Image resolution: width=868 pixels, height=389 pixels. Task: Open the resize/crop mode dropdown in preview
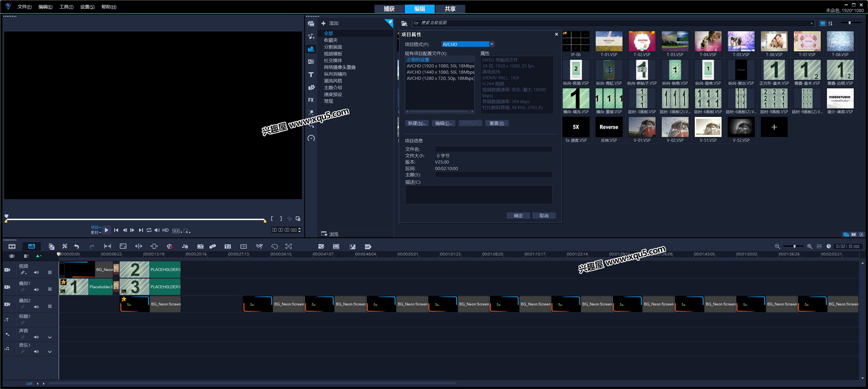[187, 231]
